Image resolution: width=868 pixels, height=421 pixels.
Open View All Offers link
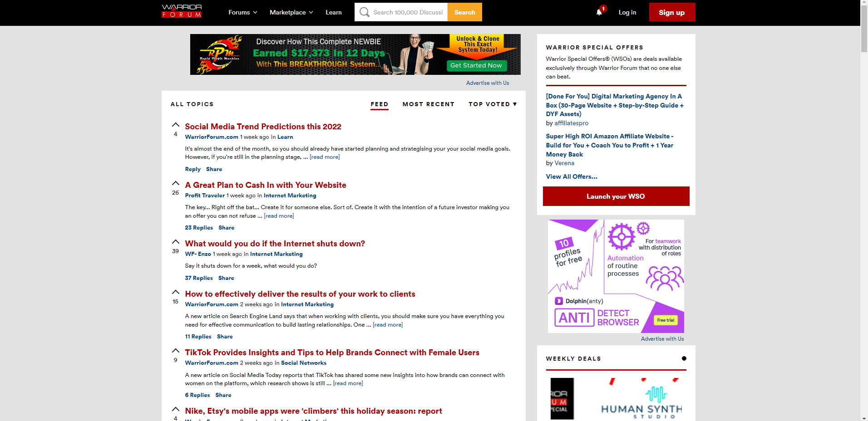571,176
